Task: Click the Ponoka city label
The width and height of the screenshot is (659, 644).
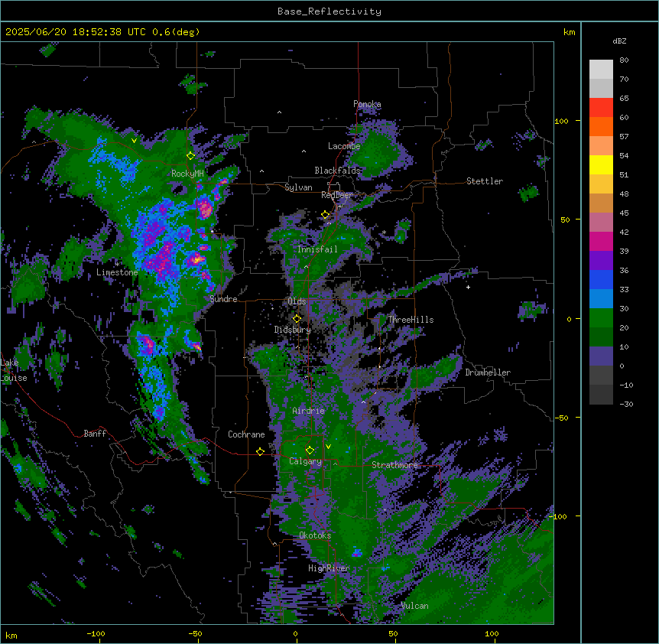Action: pos(367,104)
